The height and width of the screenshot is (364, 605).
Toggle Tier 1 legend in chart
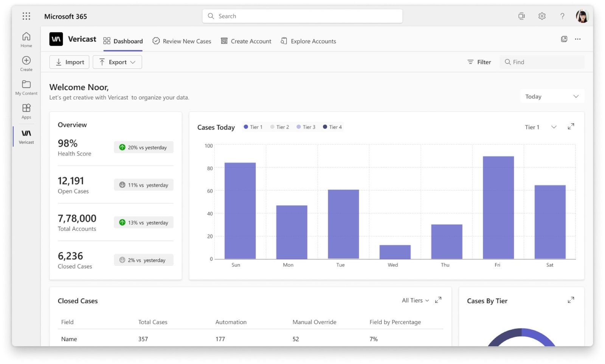pos(253,127)
